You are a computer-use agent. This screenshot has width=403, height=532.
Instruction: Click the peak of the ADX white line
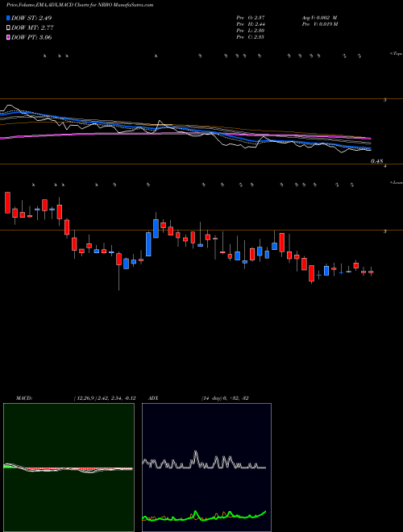(195, 452)
